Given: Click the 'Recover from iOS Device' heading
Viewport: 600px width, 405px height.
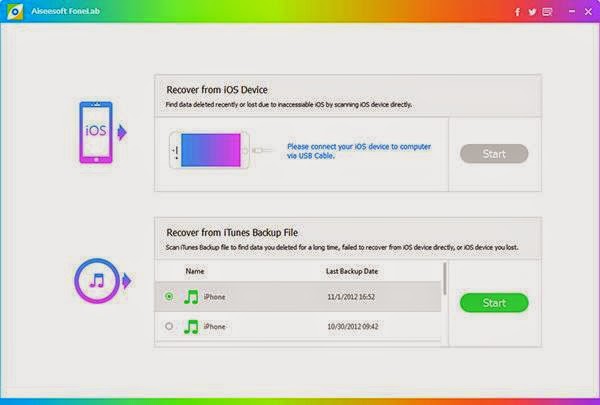Looking at the screenshot, I should point(217,90).
